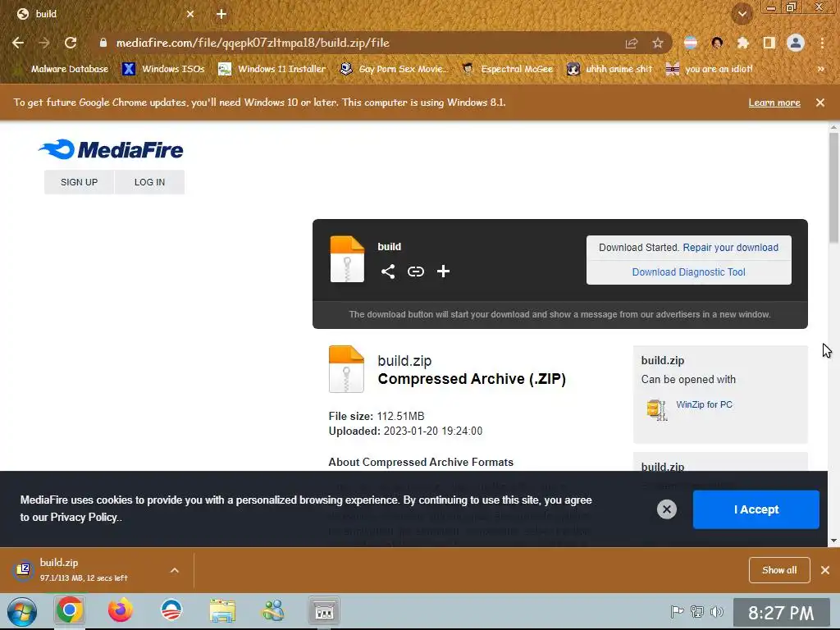
Task: Open Chrome three-dot menu
Action: point(822,43)
